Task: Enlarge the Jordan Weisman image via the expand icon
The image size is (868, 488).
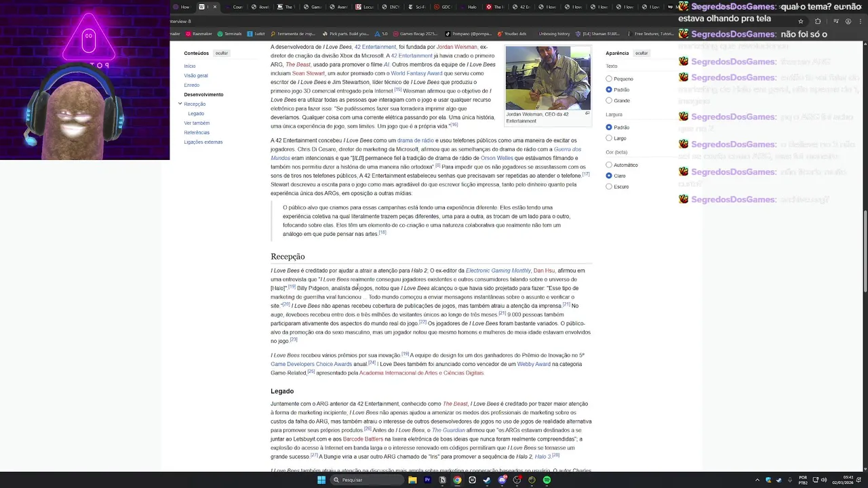Action: tap(587, 113)
